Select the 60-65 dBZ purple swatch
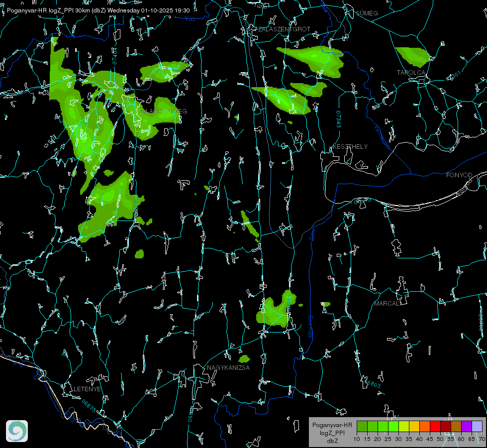Screen dimensions: 487x448 467,426
